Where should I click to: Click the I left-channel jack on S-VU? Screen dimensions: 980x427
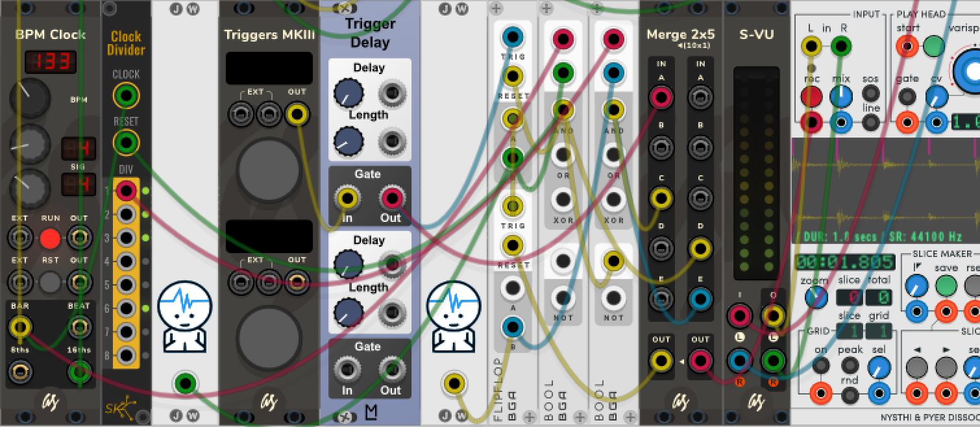[x=739, y=317]
